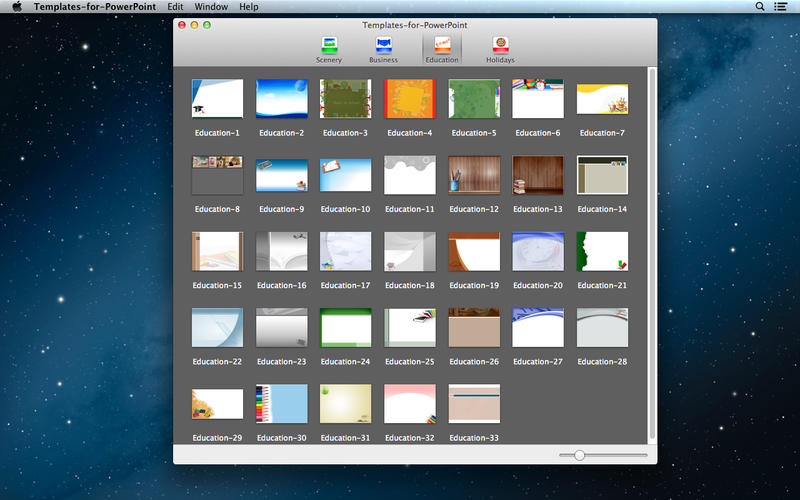Choose the Education-24 green border template

tap(345, 327)
